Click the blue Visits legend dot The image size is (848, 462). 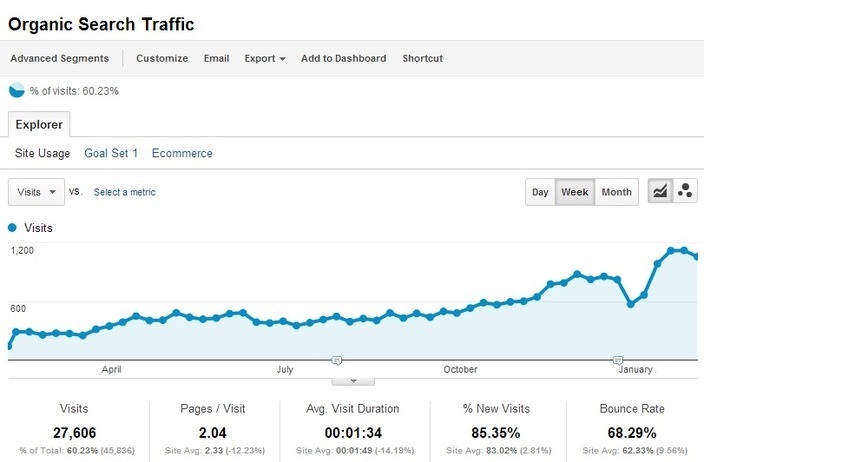(12, 228)
